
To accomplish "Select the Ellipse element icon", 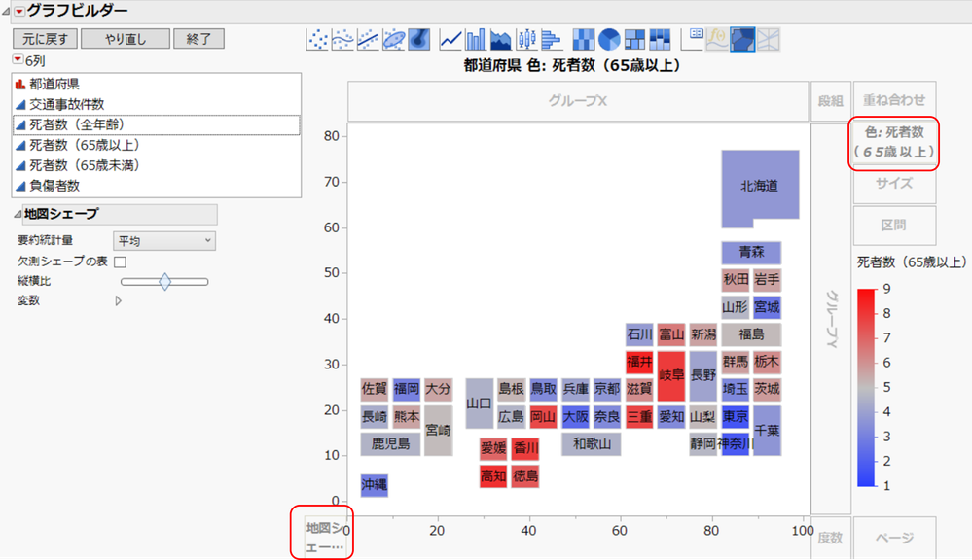I will click(394, 40).
